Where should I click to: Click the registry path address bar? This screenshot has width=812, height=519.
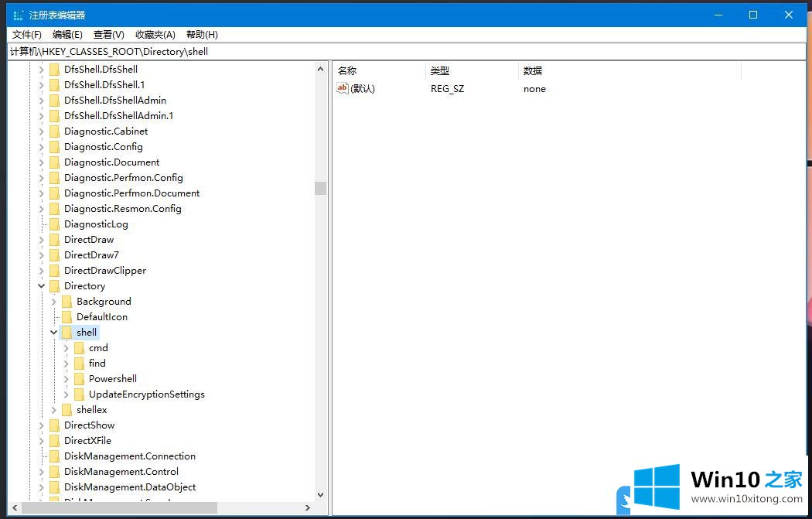407,51
